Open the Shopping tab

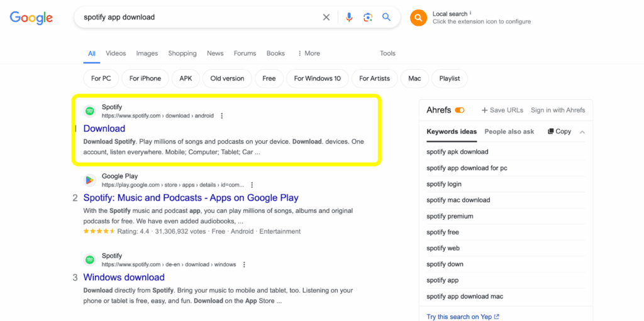pyautogui.click(x=182, y=53)
